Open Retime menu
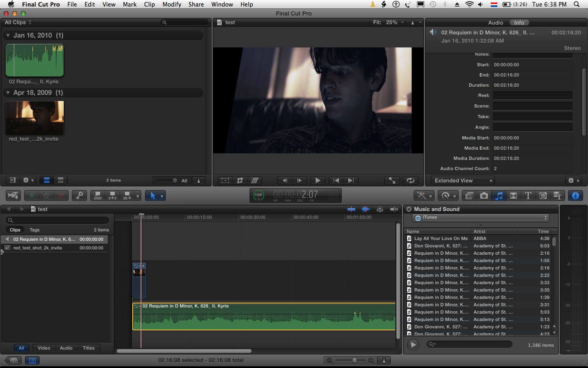Image resolution: width=588 pixels, height=368 pixels. [x=448, y=196]
